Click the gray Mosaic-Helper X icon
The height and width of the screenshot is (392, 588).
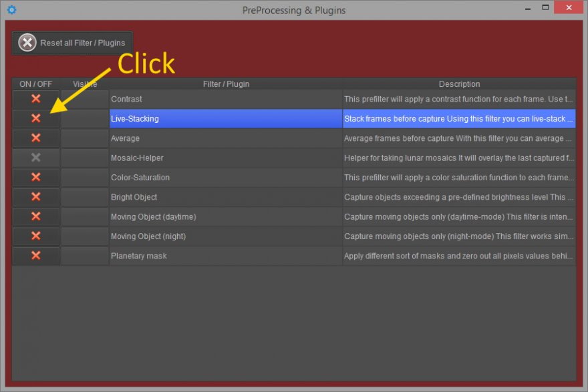(x=36, y=158)
